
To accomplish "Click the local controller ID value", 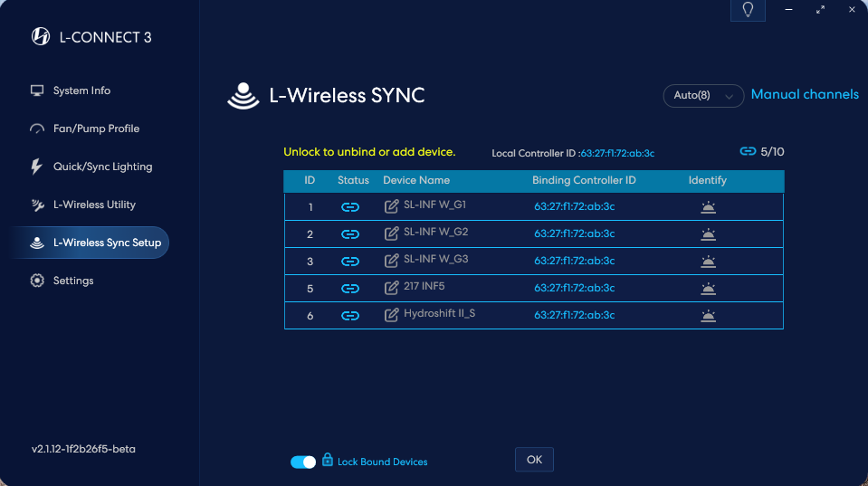I will coord(617,154).
